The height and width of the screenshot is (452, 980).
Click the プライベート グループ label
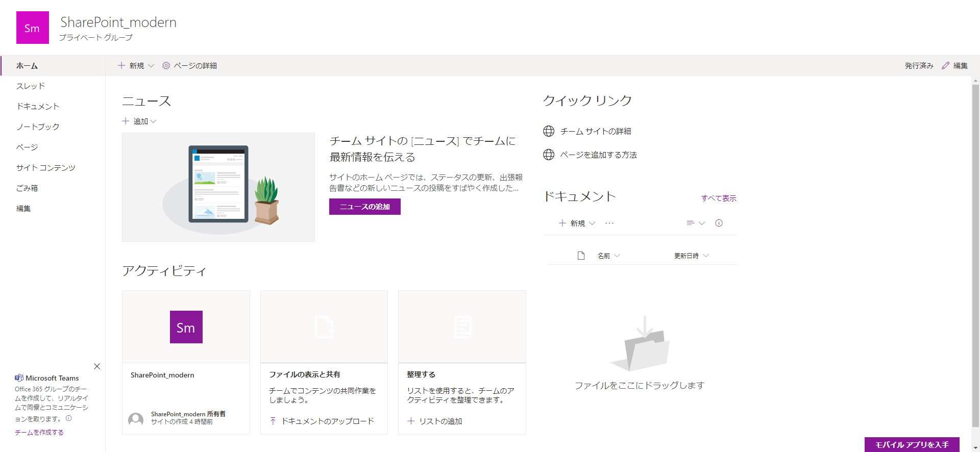coord(96,37)
